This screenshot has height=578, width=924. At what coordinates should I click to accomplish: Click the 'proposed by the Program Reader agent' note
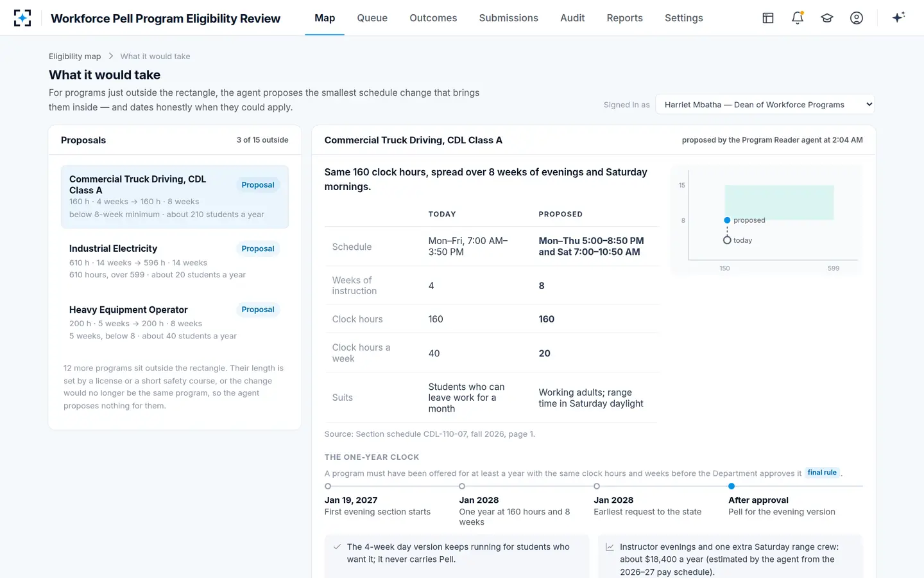point(772,140)
